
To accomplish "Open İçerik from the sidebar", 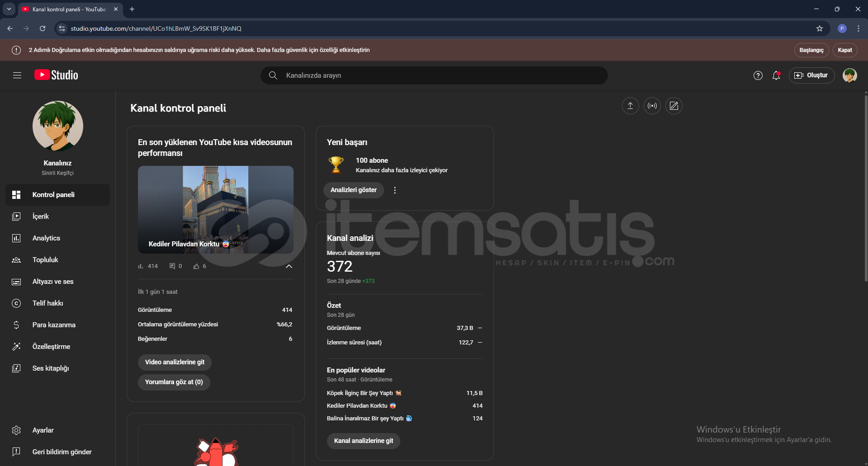I will click(58, 217).
